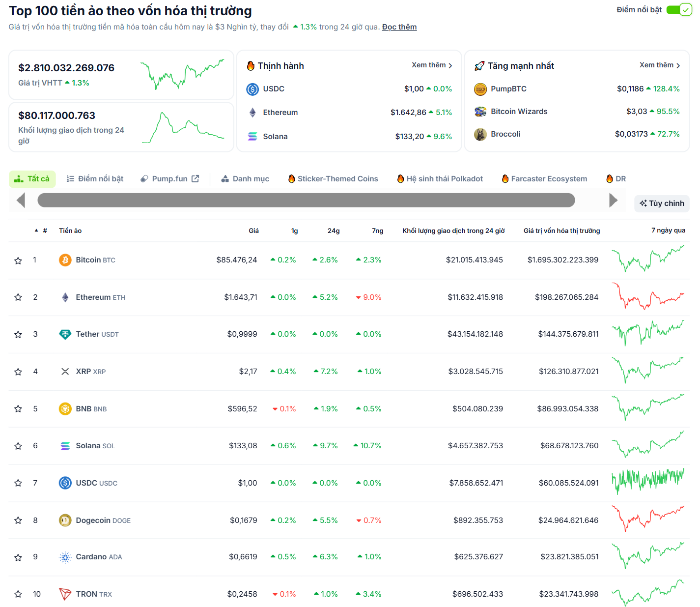The height and width of the screenshot is (607, 700).
Task: Click the Ethereum logo in trending card
Action: (x=252, y=113)
